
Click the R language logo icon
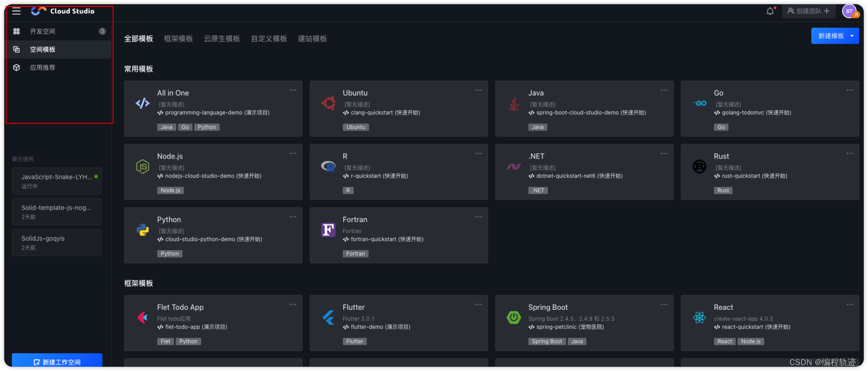pos(328,166)
